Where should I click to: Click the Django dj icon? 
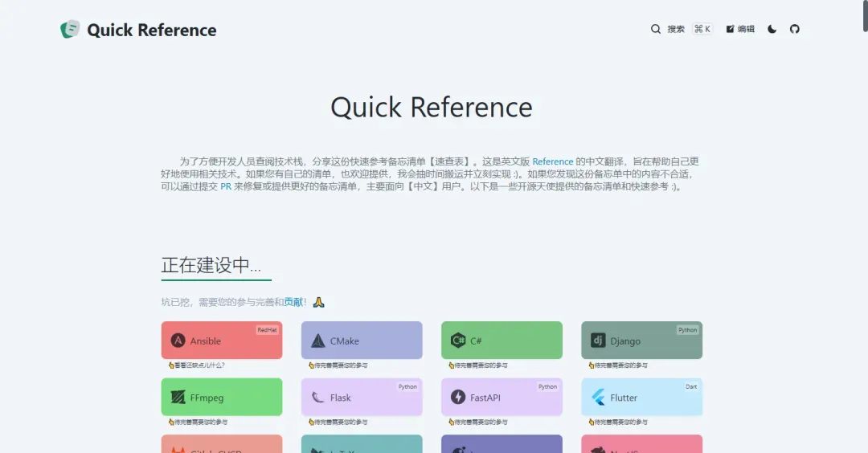(x=598, y=341)
